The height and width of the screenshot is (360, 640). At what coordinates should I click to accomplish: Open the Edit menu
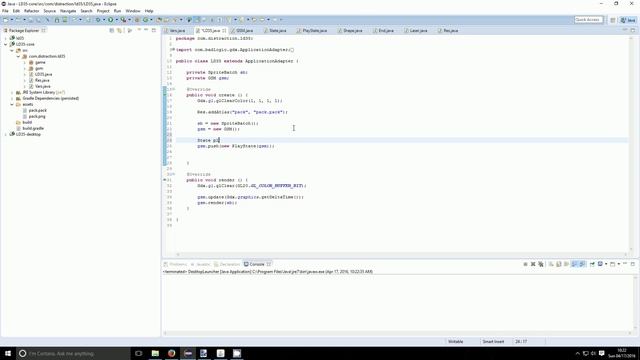[x=16, y=11]
